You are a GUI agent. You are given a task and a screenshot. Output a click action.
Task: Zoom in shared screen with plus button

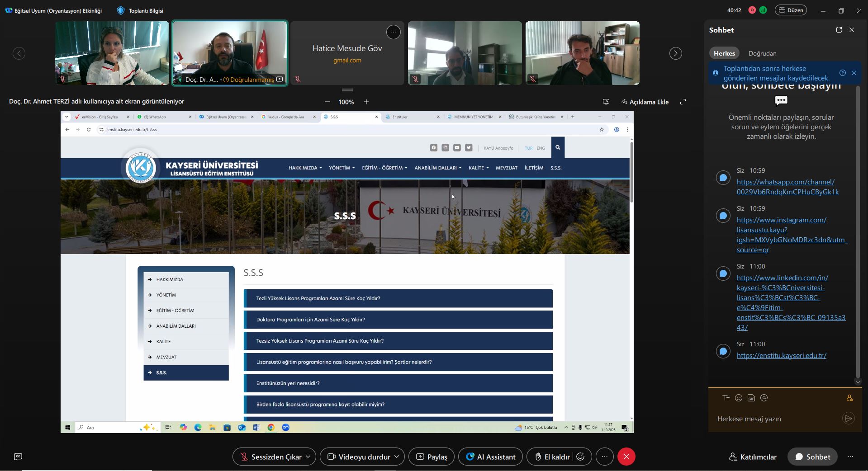point(366,102)
